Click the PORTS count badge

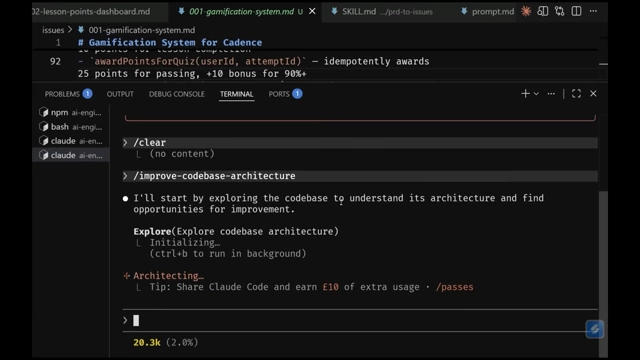(x=297, y=94)
